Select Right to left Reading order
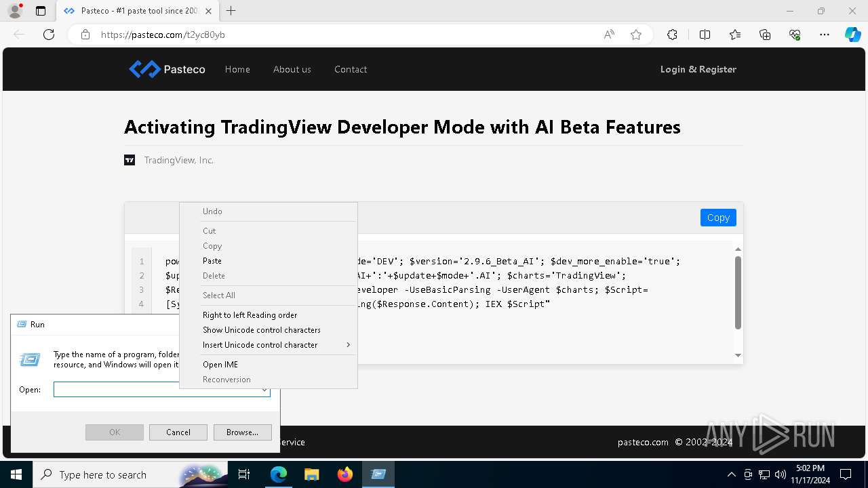This screenshot has width=868, height=488. point(268,315)
